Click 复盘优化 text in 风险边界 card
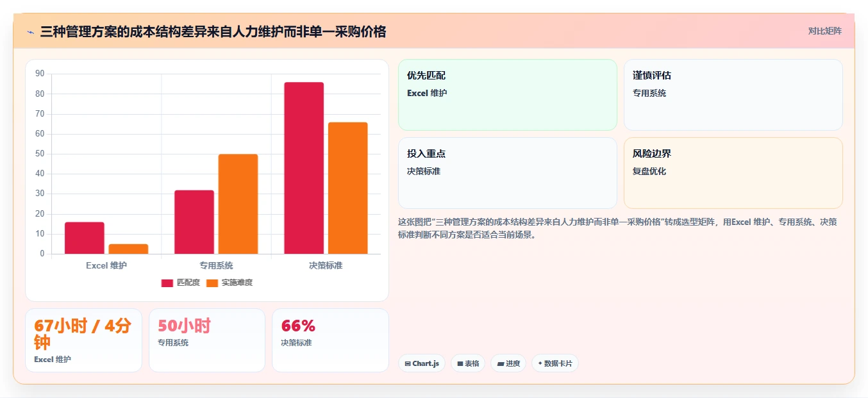Image resolution: width=868 pixels, height=398 pixels. pyautogui.click(x=649, y=171)
